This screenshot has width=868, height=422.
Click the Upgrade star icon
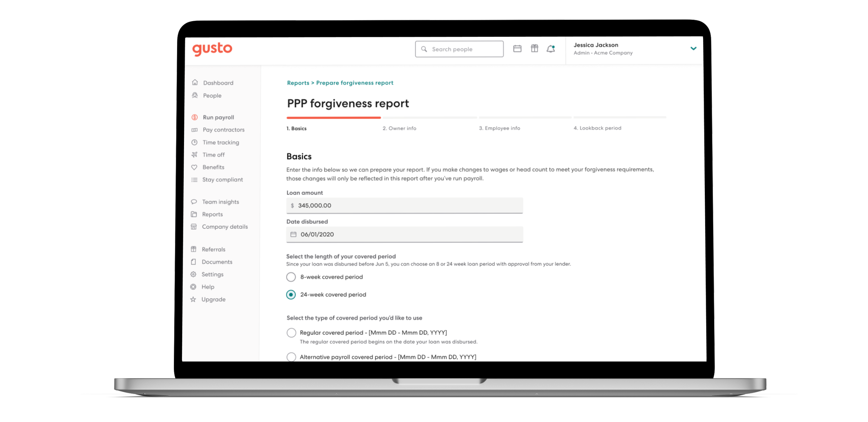(x=193, y=299)
